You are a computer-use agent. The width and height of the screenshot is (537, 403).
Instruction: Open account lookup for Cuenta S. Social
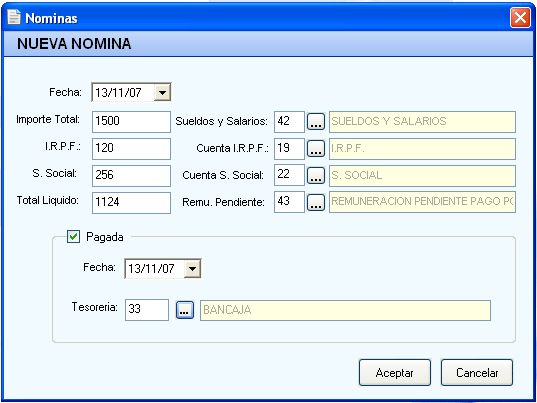point(316,176)
